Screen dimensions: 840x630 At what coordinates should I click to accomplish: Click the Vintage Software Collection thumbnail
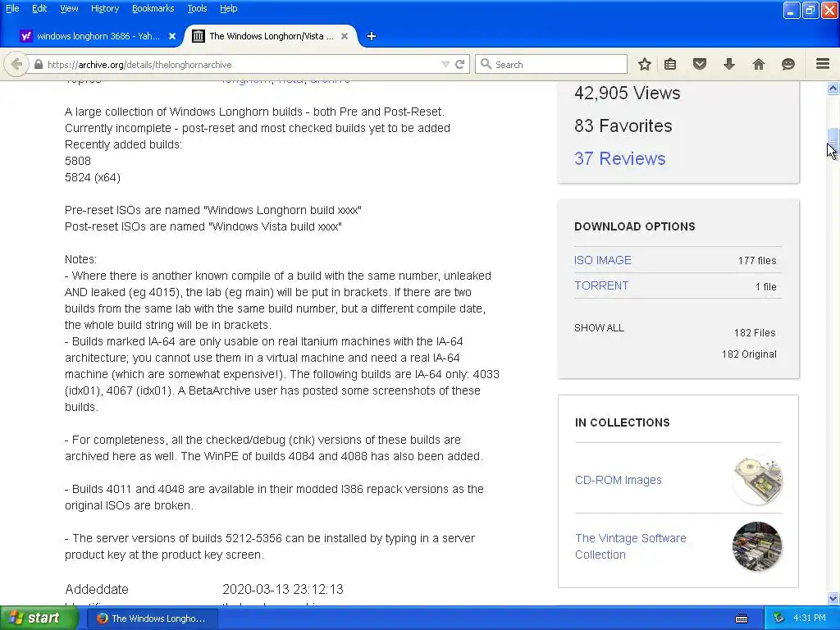pyautogui.click(x=757, y=546)
